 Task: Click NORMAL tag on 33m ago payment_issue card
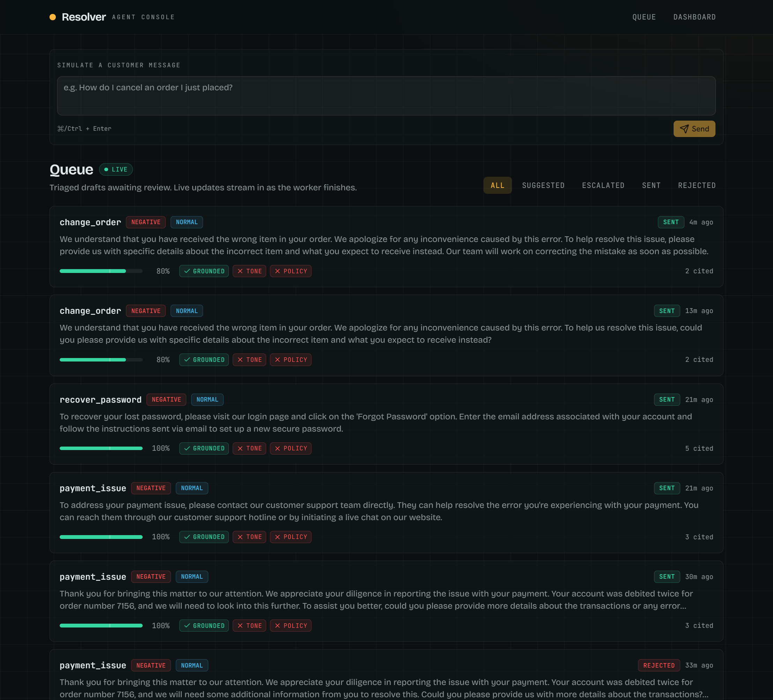pos(192,665)
